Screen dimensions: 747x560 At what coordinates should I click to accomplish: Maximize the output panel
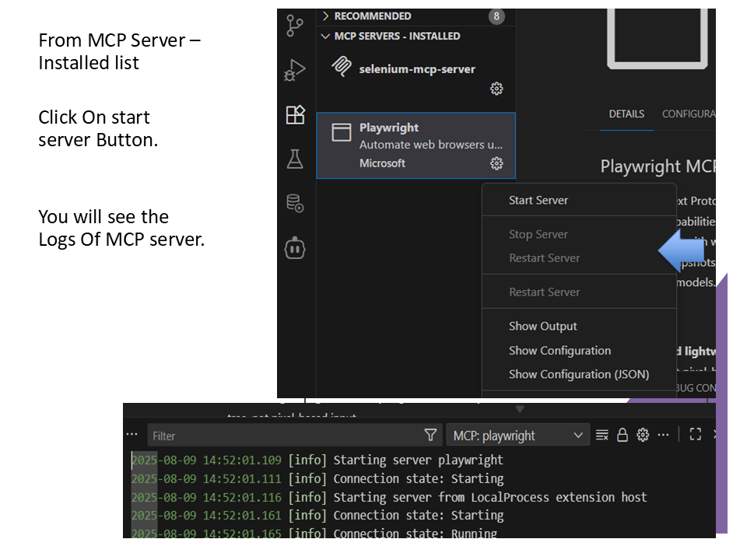(696, 434)
